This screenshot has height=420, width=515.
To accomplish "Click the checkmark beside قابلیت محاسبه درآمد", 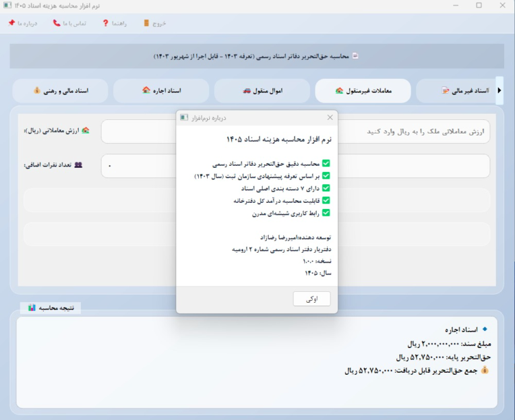I will coord(326,200).
